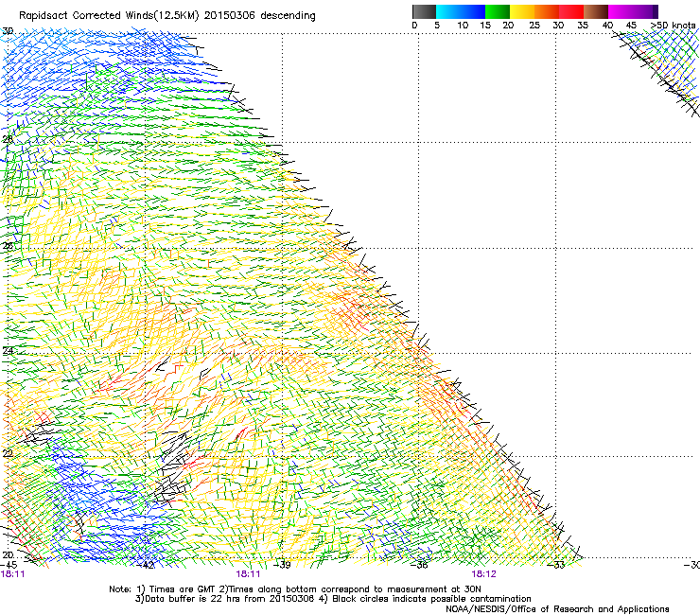This screenshot has height=615, width=700.
Task: Click the longitude label "-39" on the bottom axis
Action: point(282,565)
